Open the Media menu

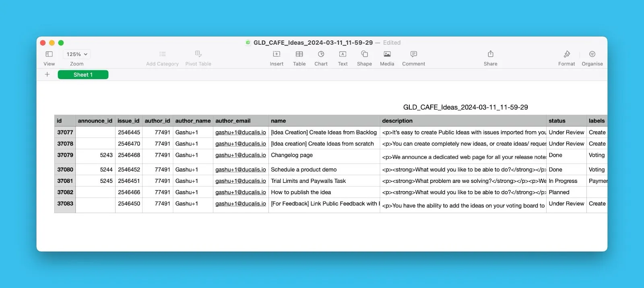(x=387, y=54)
